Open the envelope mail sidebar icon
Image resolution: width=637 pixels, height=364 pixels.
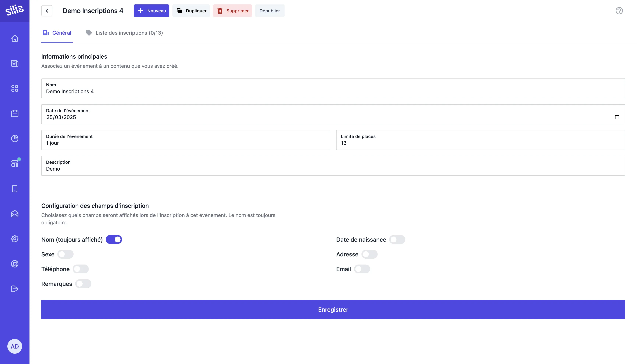[15, 214]
